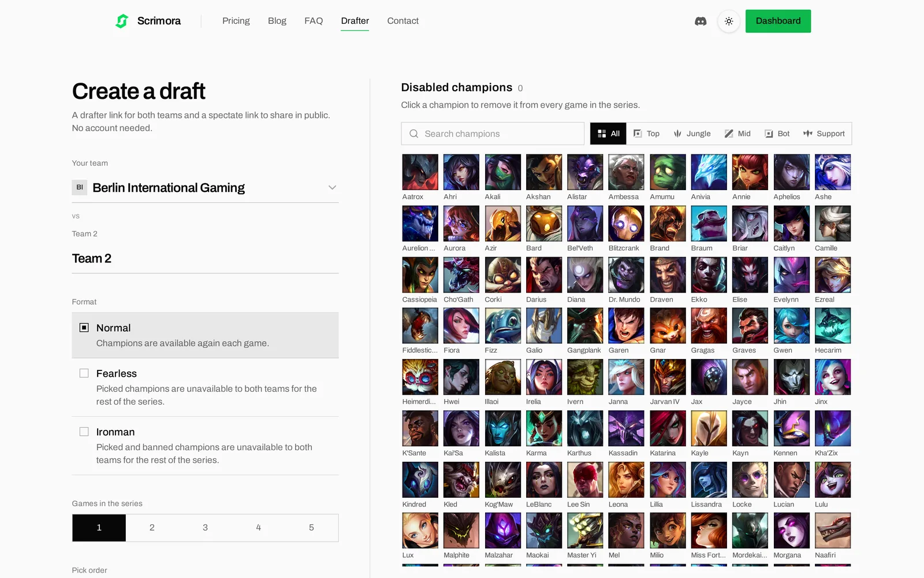Disable the Anivia champion
Screen dimensions: 924x578
coord(709,172)
